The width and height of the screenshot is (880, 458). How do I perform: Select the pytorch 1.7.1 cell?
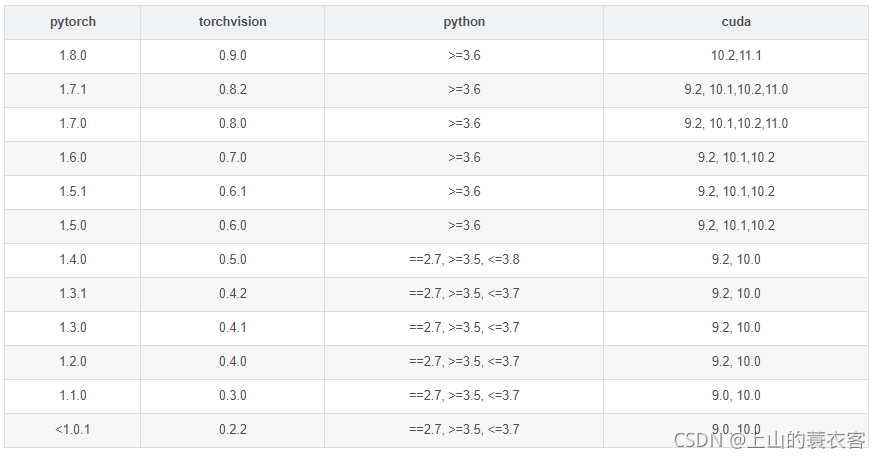[x=73, y=90]
